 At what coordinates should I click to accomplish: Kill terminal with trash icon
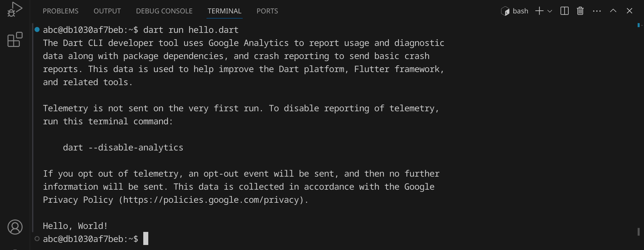[580, 11]
